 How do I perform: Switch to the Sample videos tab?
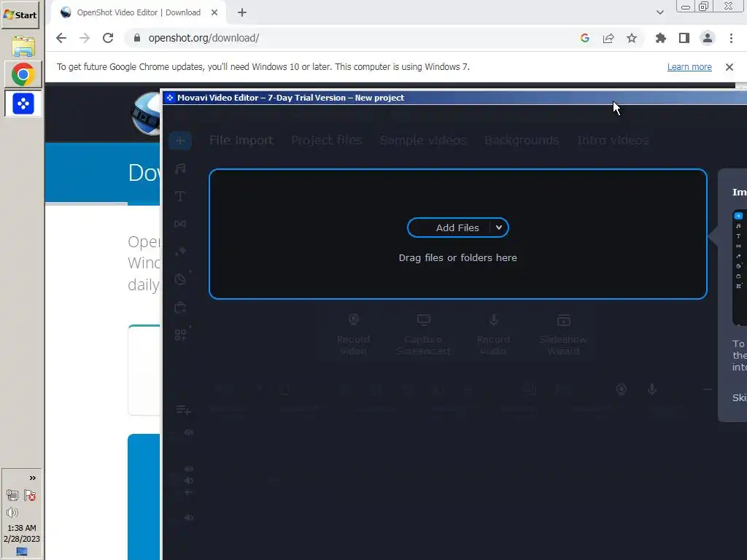pyautogui.click(x=423, y=141)
